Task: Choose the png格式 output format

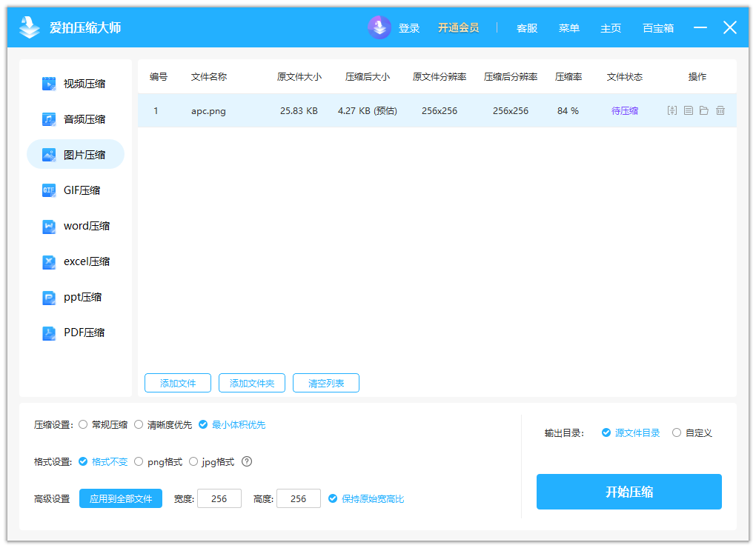Action: (x=159, y=462)
